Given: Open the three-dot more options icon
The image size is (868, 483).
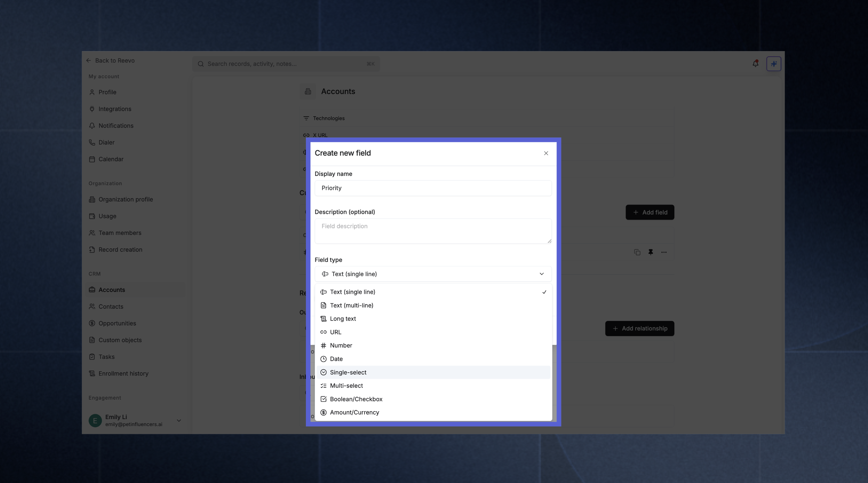Looking at the screenshot, I should [x=664, y=252].
